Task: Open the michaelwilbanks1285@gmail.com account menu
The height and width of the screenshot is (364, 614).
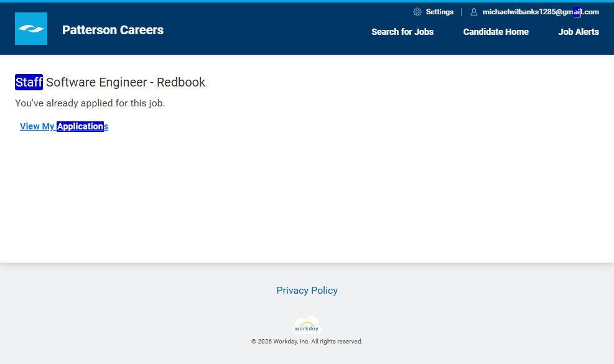Action: (x=540, y=12)
